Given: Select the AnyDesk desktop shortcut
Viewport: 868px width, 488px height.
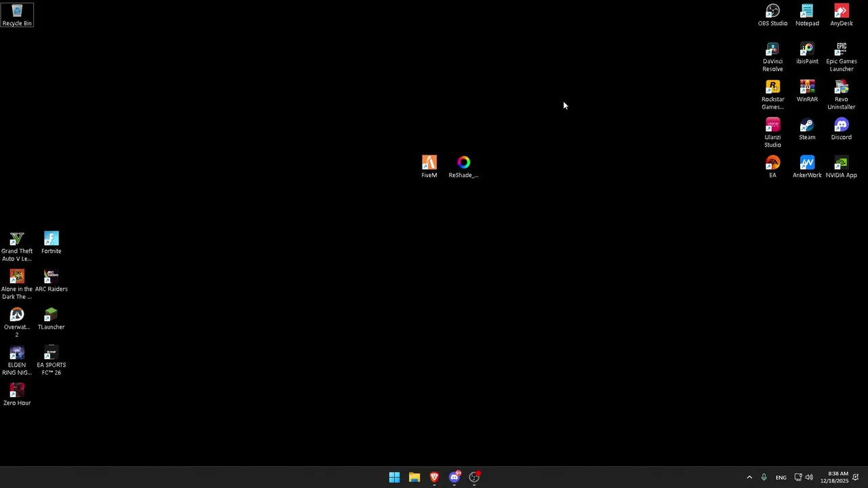Looking at the screenshot, I should coord(841,15).
